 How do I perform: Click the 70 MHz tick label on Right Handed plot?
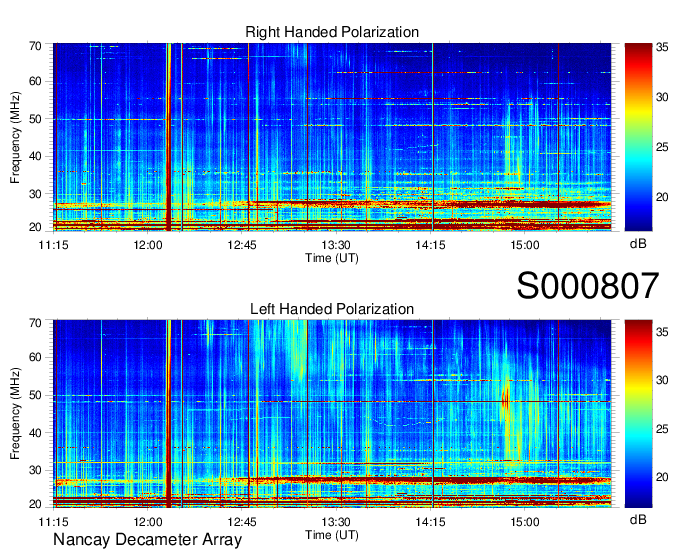point(35,46)
